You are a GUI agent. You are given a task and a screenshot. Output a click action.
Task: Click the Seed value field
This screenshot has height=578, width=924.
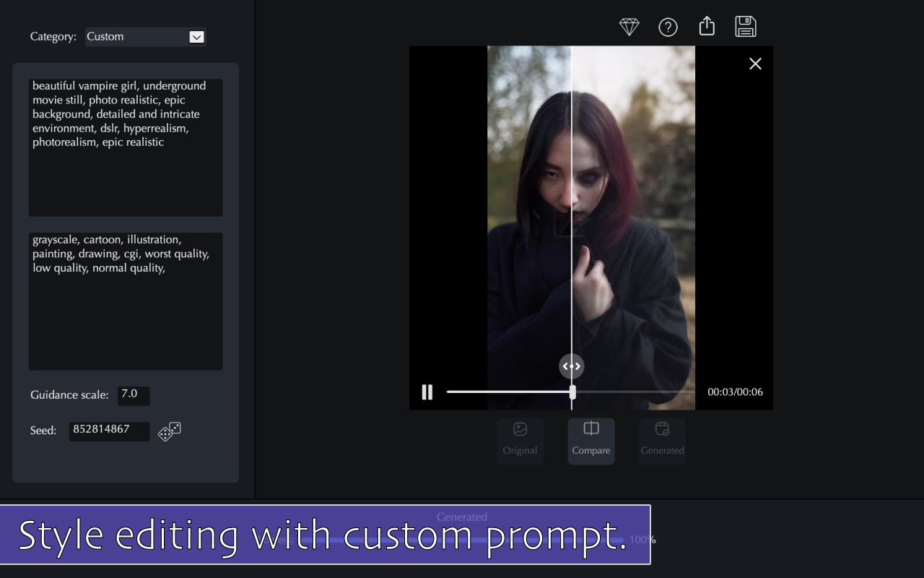[x=109, y=431]
